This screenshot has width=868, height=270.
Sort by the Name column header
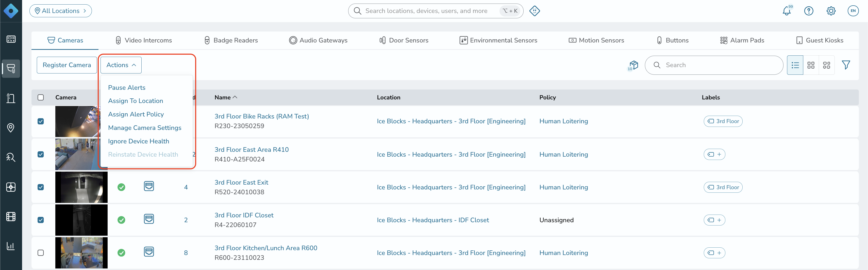point(226,97)
